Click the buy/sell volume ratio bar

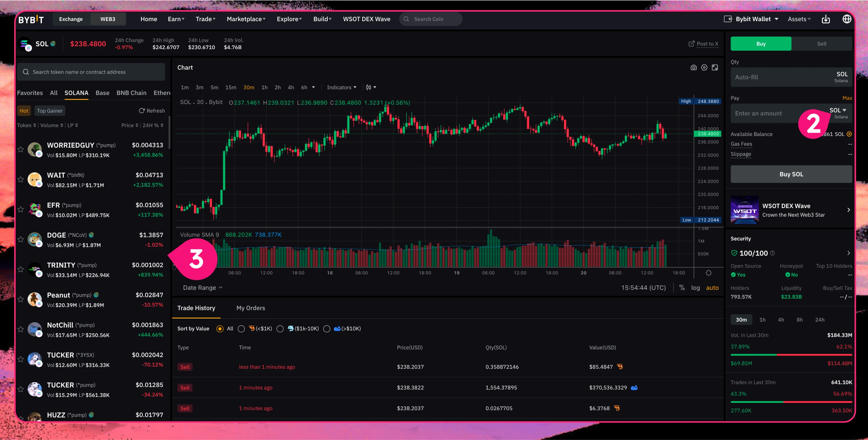(791, 355)
